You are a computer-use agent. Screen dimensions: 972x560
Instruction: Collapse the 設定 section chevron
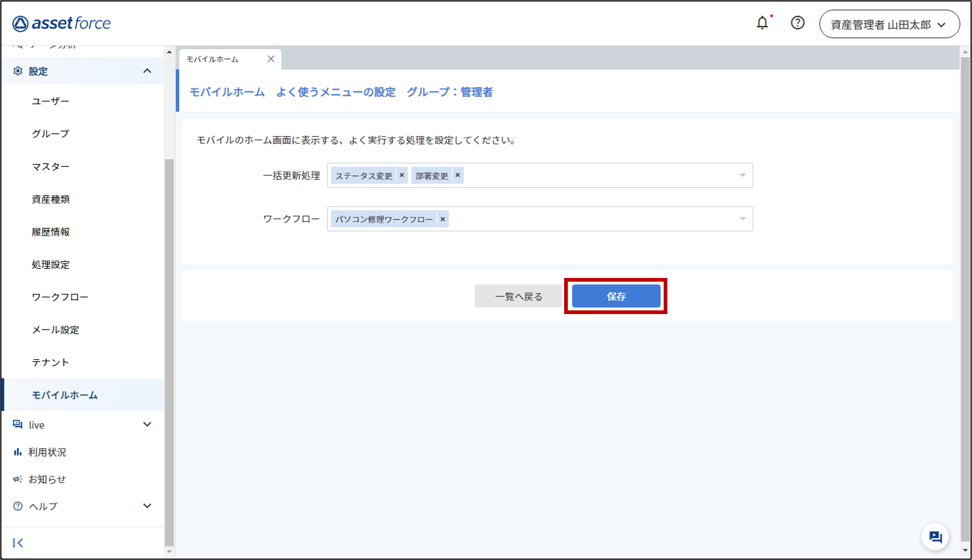pyautogui.click(x=147, y=71)
